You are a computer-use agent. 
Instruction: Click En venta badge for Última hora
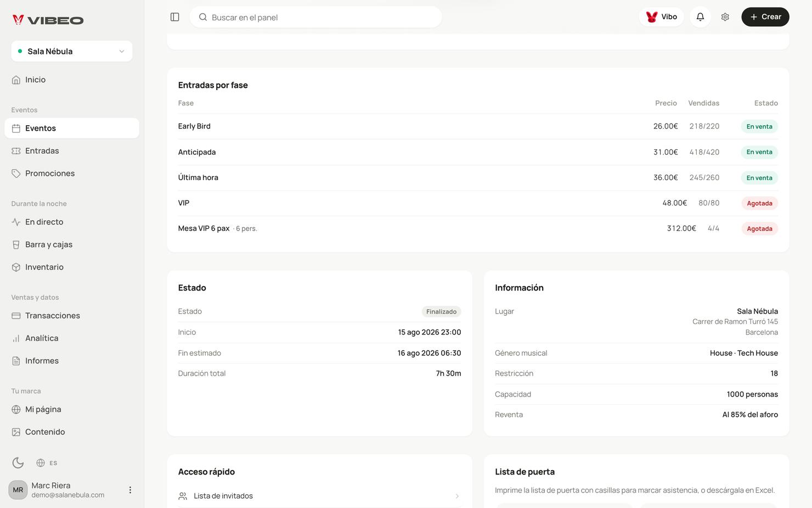click(x=759, y=178)
